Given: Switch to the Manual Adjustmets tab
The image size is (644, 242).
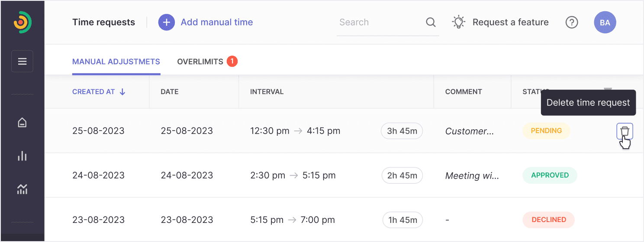Looking at the screenshot, I should [x=116, y=62].
